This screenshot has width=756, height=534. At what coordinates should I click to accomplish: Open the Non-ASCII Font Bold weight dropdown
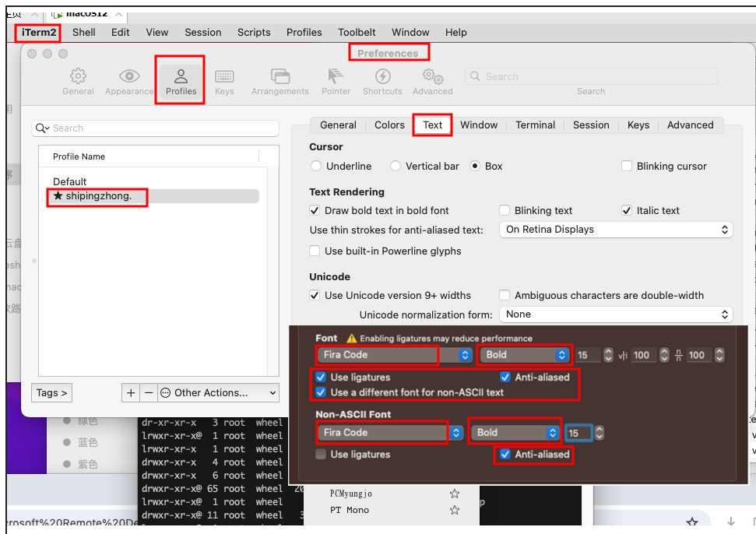coord(515,433)
